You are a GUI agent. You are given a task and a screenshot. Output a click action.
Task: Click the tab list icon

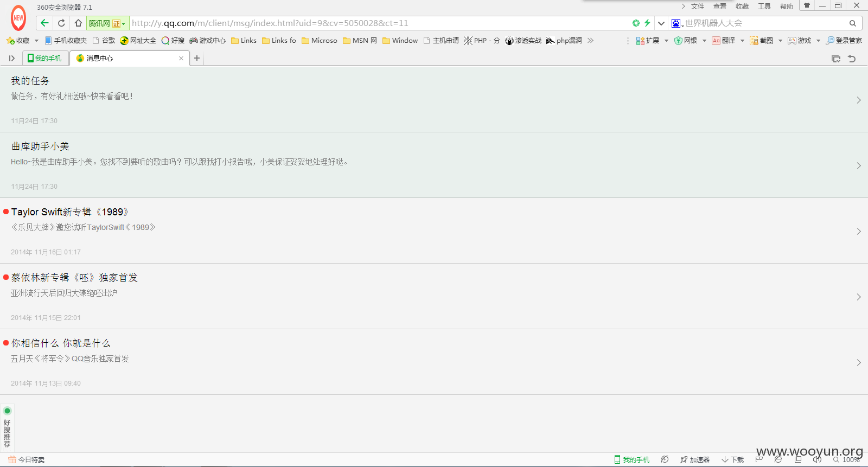tap(836, 59)
